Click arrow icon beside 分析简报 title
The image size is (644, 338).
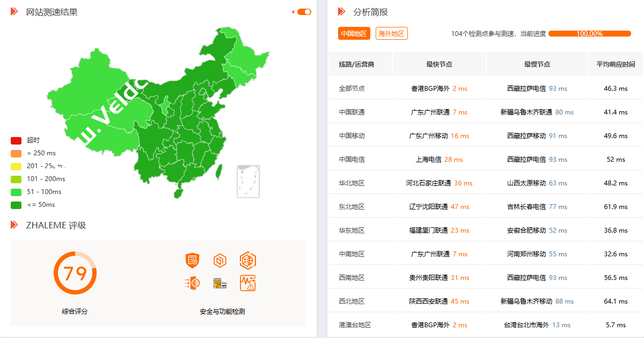coord(341,12)
